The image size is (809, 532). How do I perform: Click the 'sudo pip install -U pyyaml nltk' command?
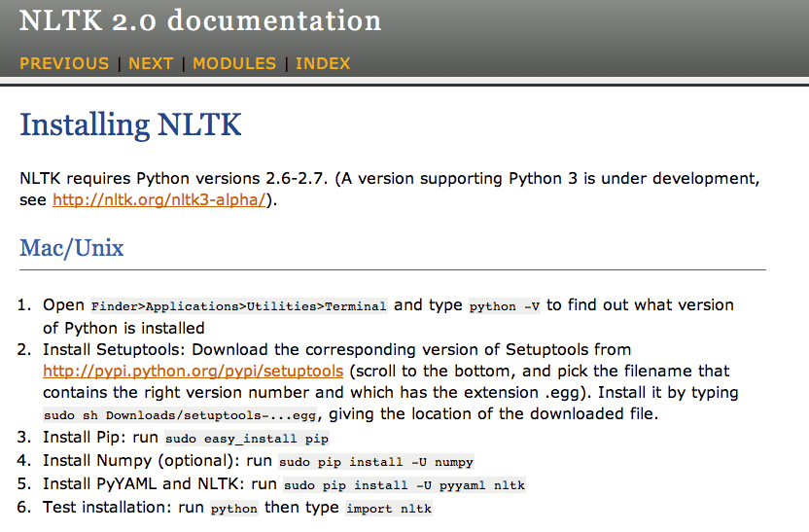pyautogui.click(x=404, y=485)
